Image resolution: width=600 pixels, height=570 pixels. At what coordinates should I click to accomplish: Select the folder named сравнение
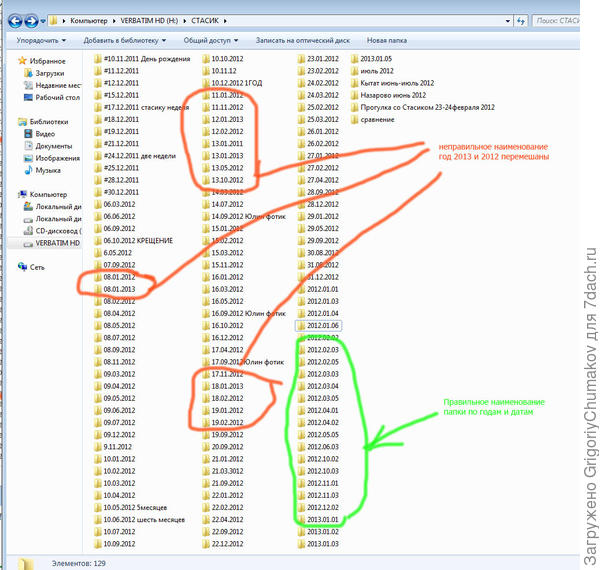coord(377,119)
